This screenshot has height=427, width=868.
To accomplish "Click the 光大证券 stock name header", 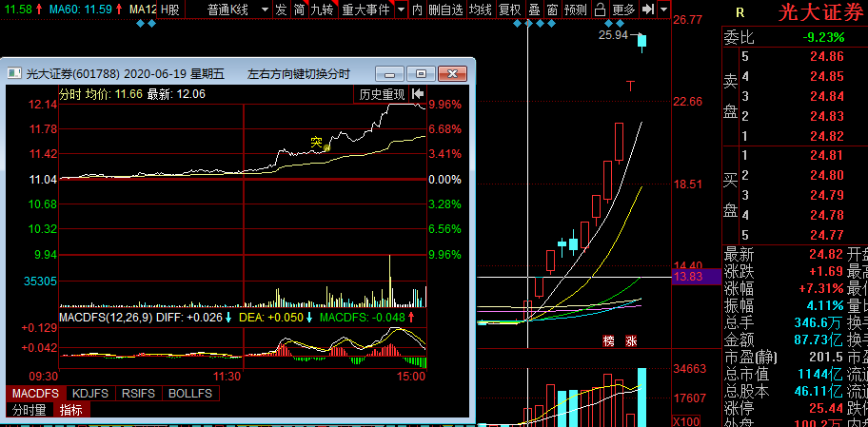I will pyautogui.click(x=821, y=12).
